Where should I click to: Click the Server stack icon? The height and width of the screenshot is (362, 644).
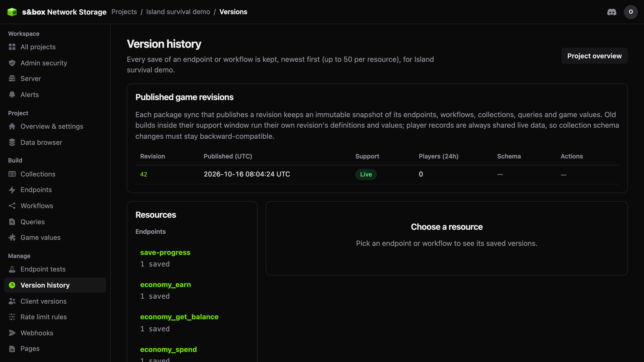tap(12, 78)
